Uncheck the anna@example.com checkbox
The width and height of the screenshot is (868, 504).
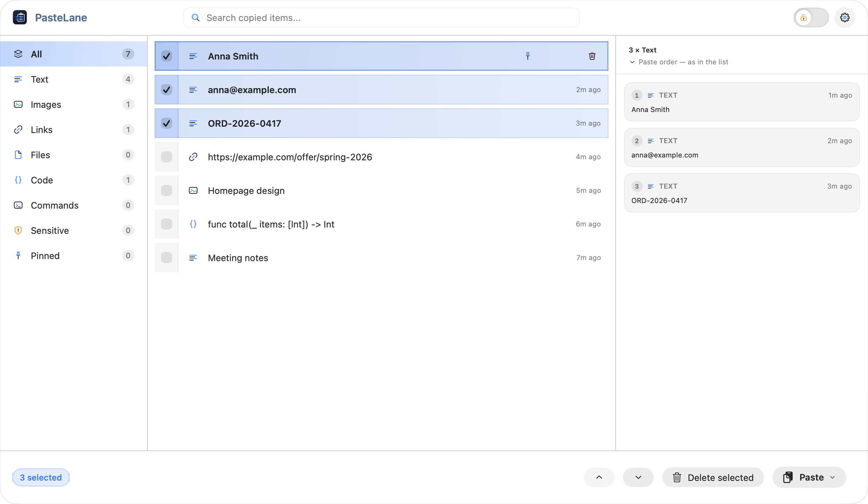(167, 90)
